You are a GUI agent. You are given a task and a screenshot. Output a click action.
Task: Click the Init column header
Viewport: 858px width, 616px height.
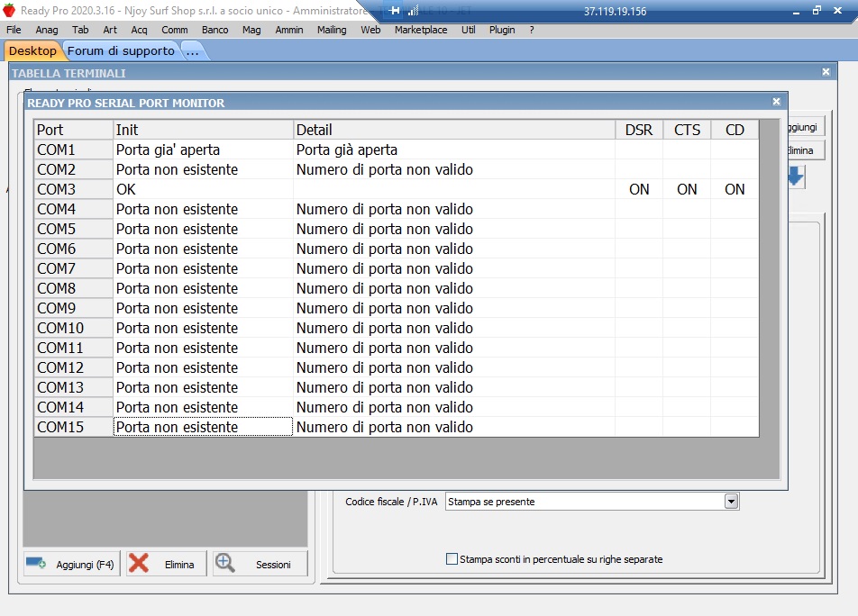point(203,130)
